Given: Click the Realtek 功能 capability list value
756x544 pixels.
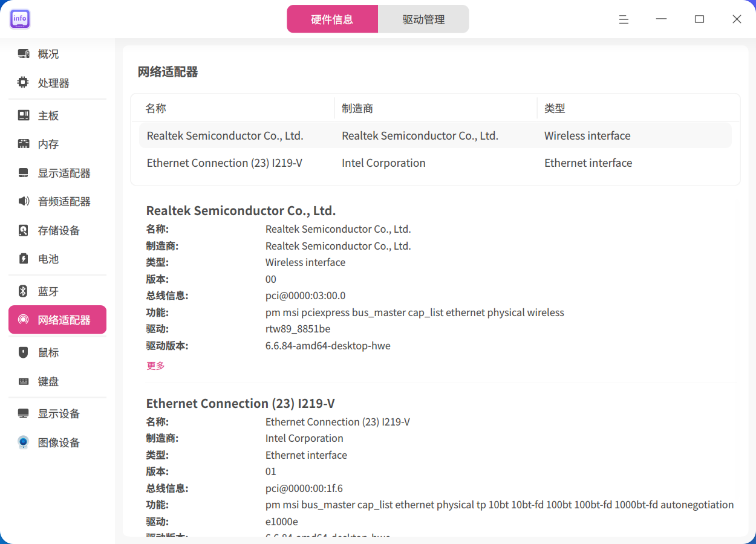Looking at the screenshot, I should click(x=415, y=312).
